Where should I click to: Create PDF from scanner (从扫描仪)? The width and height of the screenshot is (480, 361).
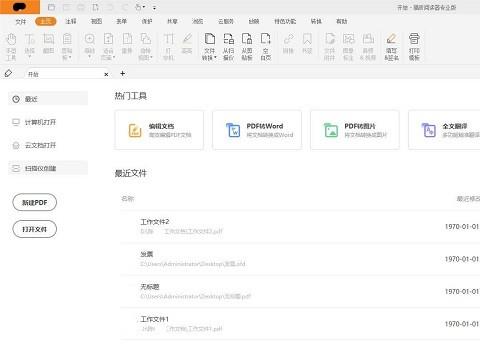click(x=228, y=47)
